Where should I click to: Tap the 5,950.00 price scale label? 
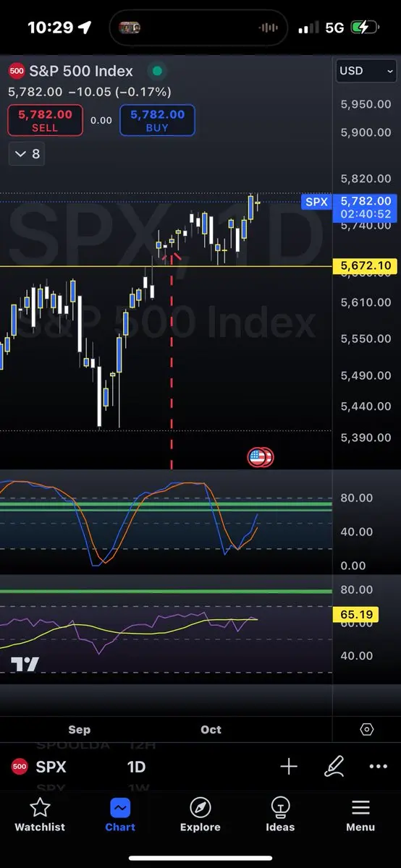[366, 104]
